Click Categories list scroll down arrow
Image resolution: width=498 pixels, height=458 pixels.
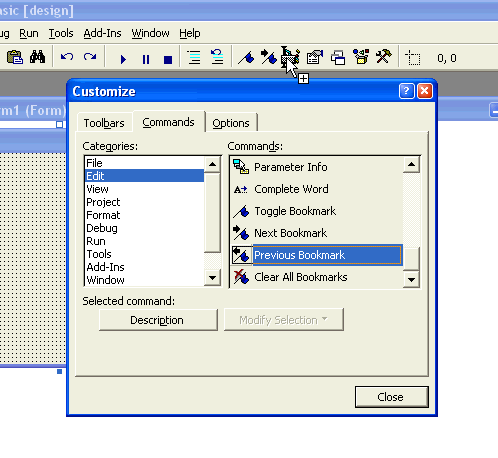point(212,277)
